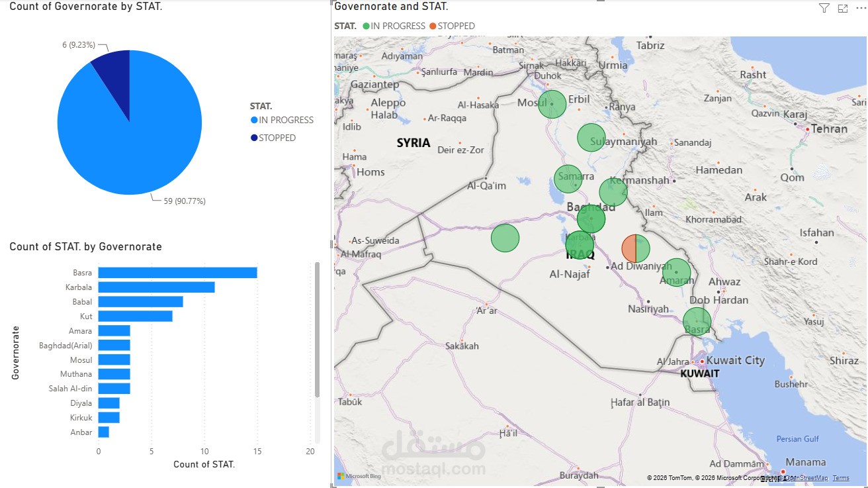
Task: Click the "Erbil" city label on map
Action: click(579, 99)
